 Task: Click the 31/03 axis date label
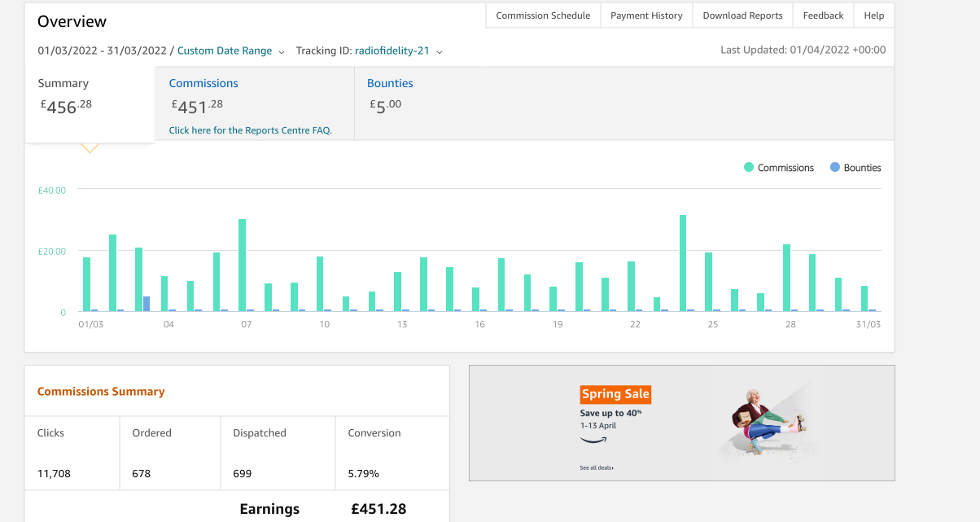click(x=868, y=324)
